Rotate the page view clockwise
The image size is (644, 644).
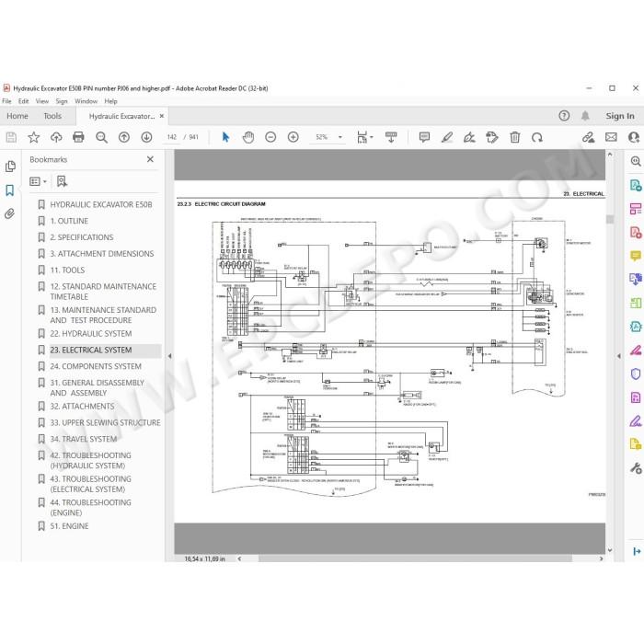[x=537, y=137]
